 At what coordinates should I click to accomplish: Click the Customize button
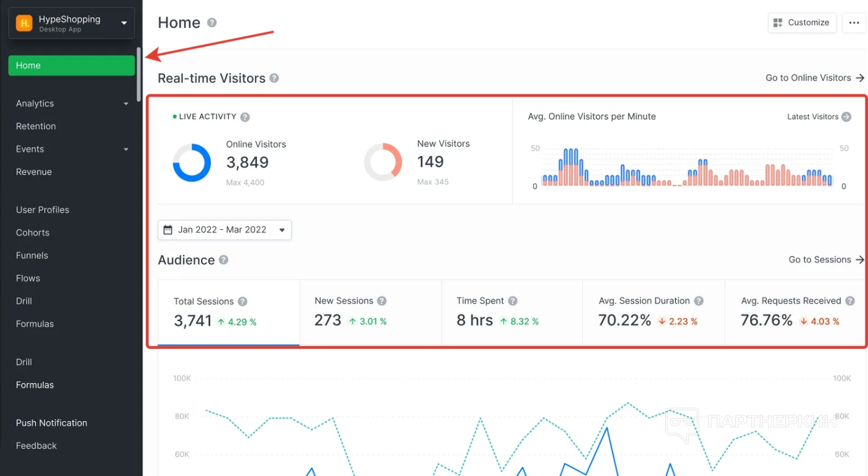click(802, 22)
